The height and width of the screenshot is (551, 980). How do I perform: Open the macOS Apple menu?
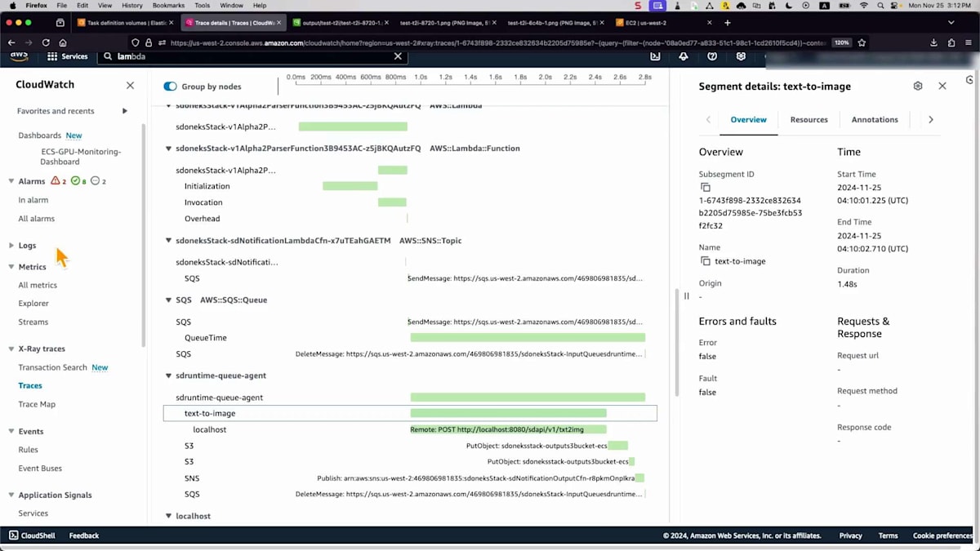tap(12, 6)
